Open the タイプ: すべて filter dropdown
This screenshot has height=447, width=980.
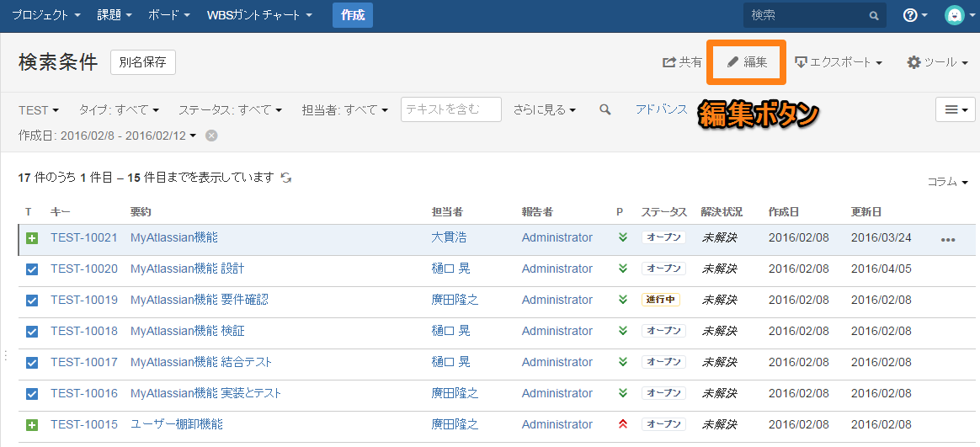[119, 110]
